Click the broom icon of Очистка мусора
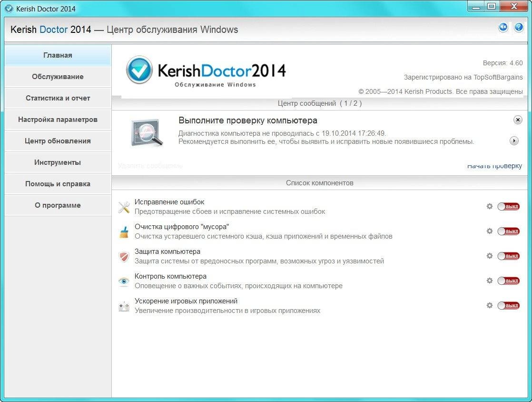Image resolution: width=532 pixels, height=402 pixels. pos(124,232)
